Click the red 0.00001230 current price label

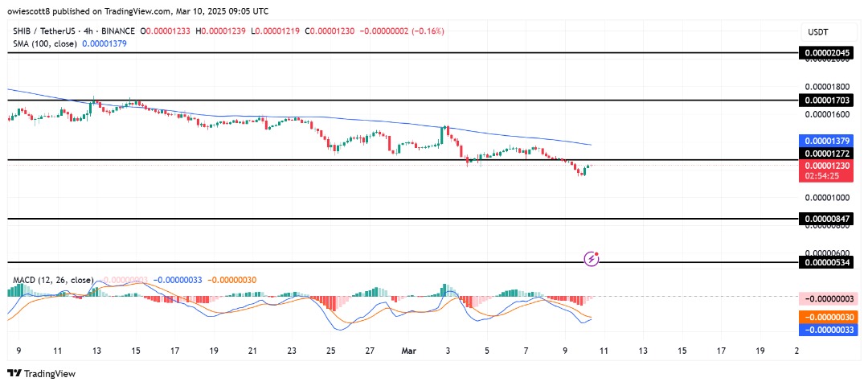pyautogui.click(x=826, y=165)
